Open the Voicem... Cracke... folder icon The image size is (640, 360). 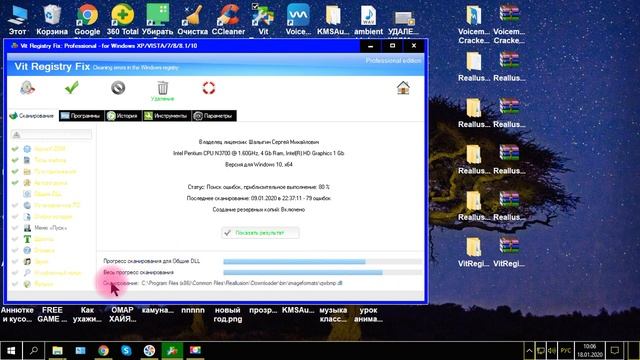(473, 24)
